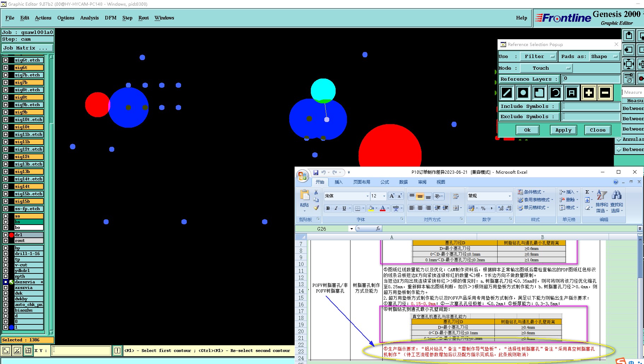Click the Job Matrix button
Viewport: 644px width, 364px height.
pos(28,48)
